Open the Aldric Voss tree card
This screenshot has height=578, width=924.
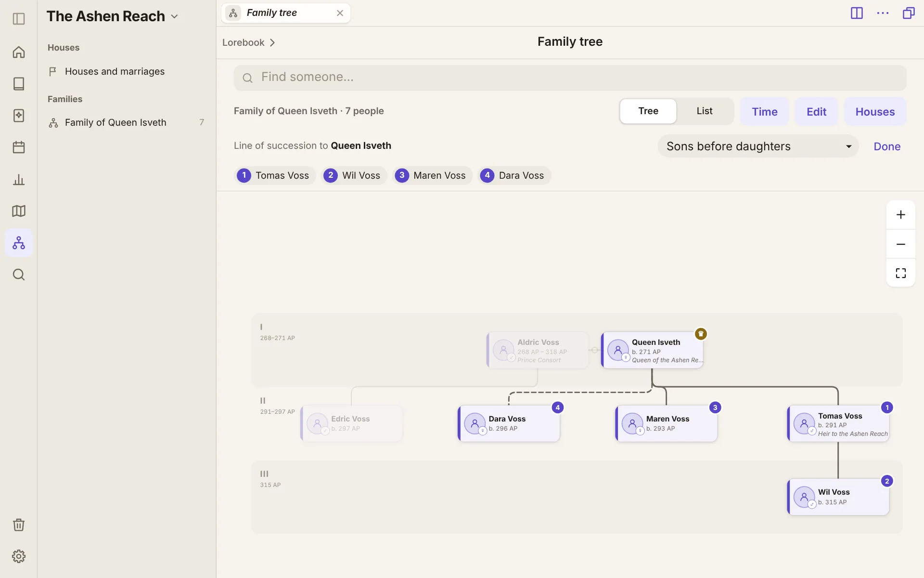pyautogui.click(x=538, y=351)
